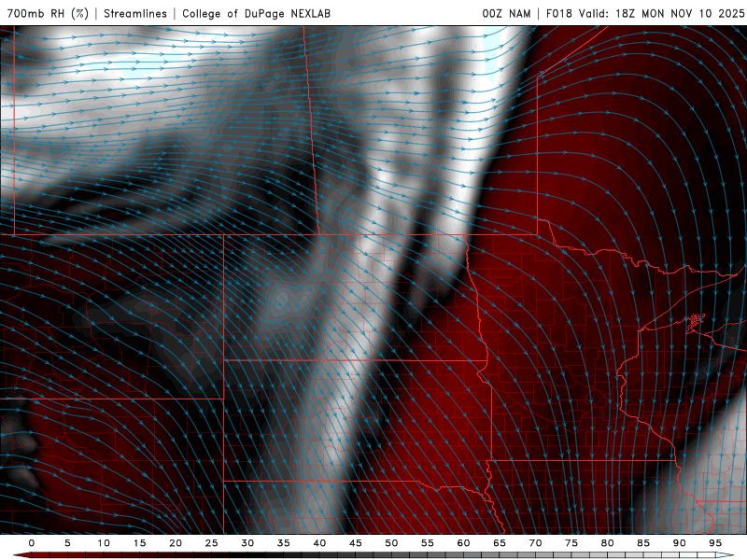747x560 pixels.
Task: Click the "00Z NAM" model run label
Action: [506, 13]
